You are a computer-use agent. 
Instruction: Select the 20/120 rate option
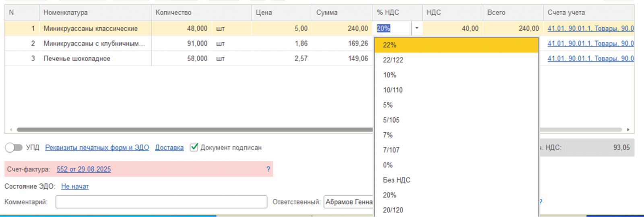click(456, 210)
